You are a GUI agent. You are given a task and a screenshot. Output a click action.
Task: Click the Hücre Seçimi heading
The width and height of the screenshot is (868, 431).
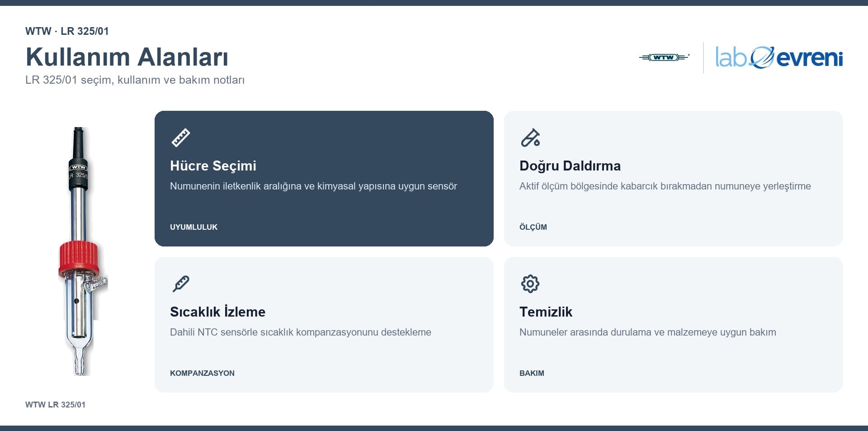(213, 166)
